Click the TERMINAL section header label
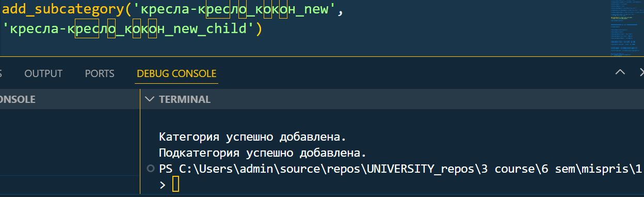This screenshot has width=644, height=197. [185, 99]
